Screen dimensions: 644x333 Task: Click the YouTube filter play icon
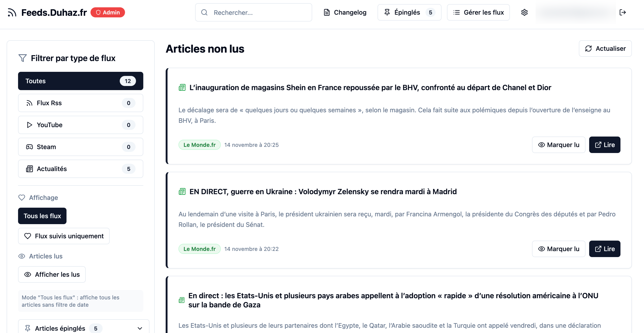pyautogui.click(x=29, y=125)
